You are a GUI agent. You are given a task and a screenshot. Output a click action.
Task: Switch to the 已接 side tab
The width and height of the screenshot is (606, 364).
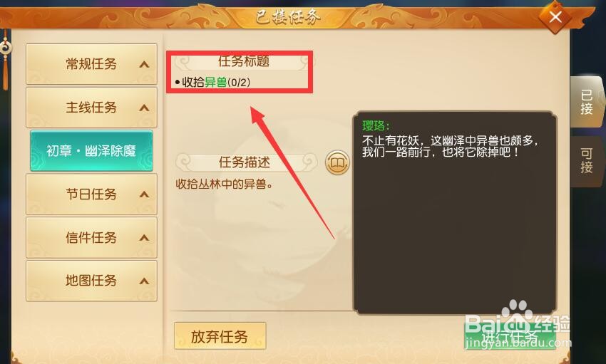[586, 102]
